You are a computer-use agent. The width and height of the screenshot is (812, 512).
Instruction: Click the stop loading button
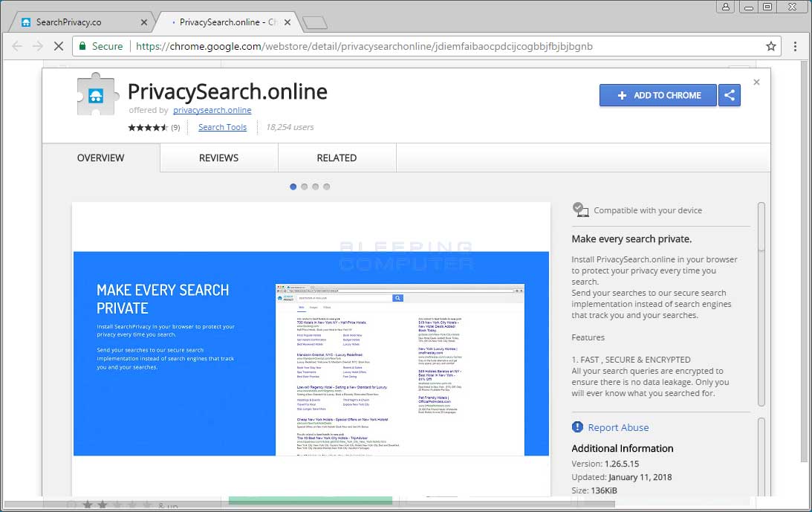pos(59,46)
